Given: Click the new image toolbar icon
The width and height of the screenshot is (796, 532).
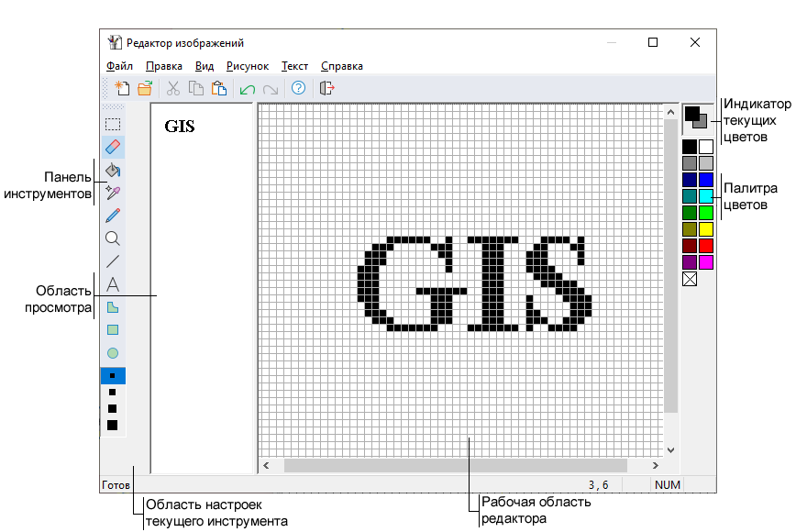Looking at the screenshot, I should point(121,89).
